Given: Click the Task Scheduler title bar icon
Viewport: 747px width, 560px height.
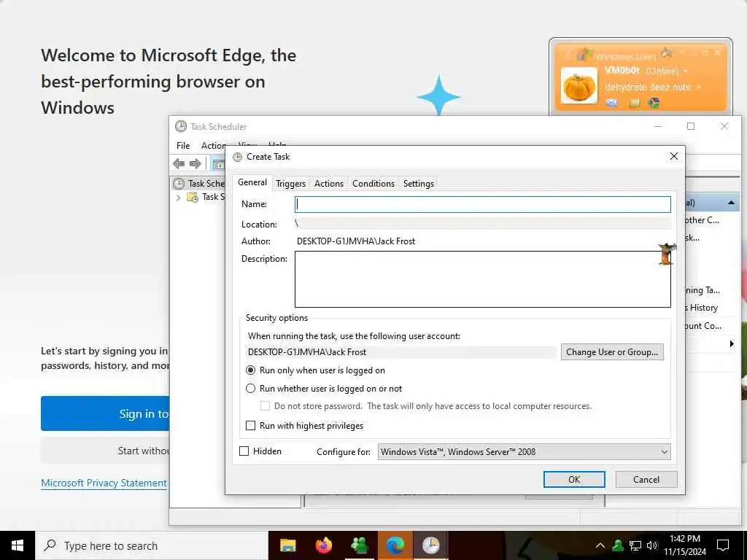Looking at the screenshot, I should (181, 126).
